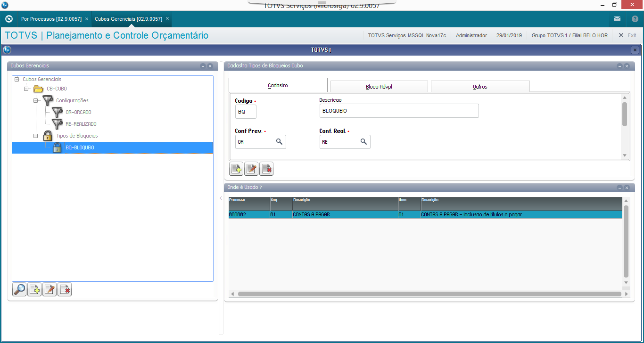This screenshot has height=343, width=644.
Task: Collapse the Configurações tree node
Action: pos(36,100)
